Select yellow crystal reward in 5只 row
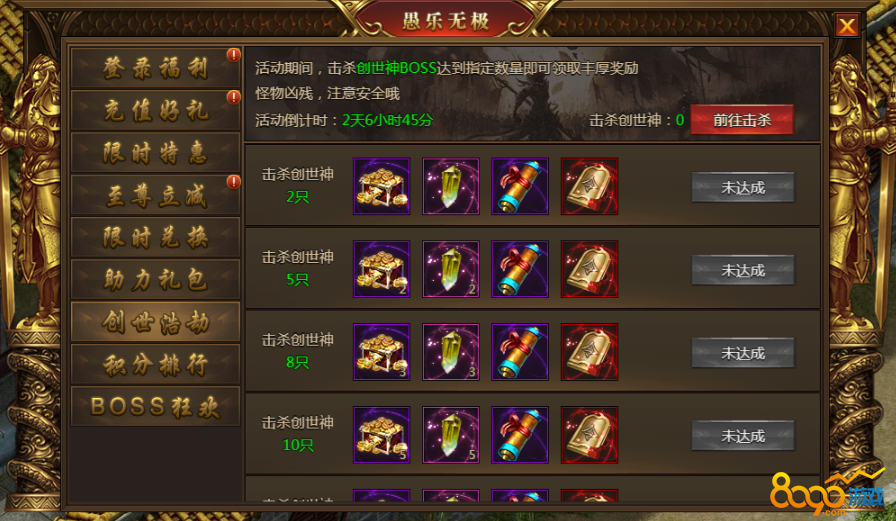Viewport: 896px width, 521px height. pos(451,269)
